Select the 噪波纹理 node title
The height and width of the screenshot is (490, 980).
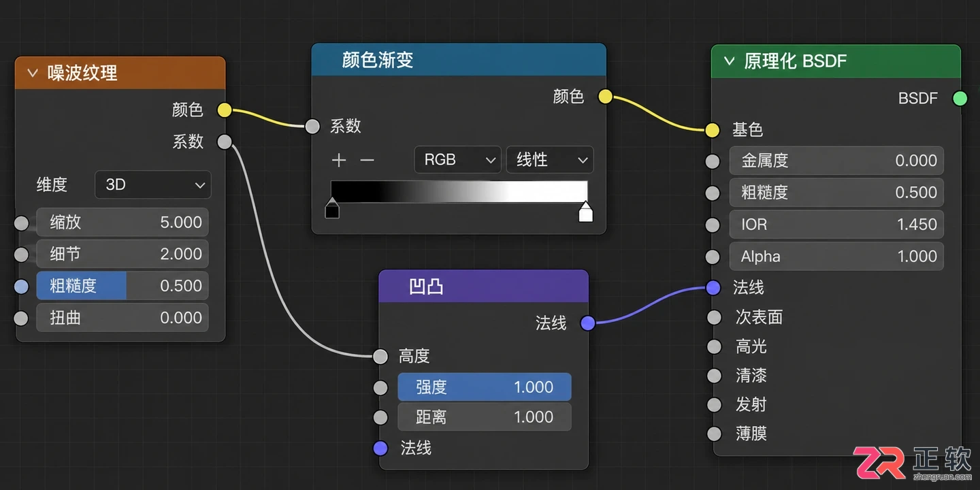pyautogui.click(x=82, y=73)
